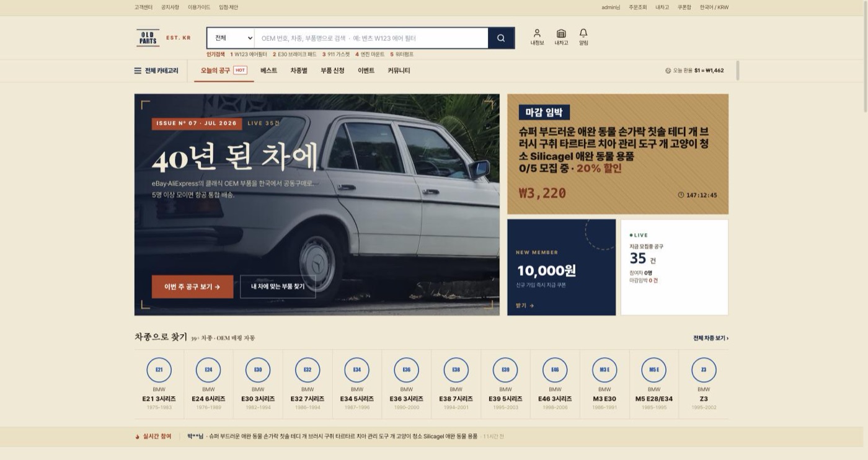Click the ₩3,220 price
This screenshot has height=460, width=868.
pos(542,193)
